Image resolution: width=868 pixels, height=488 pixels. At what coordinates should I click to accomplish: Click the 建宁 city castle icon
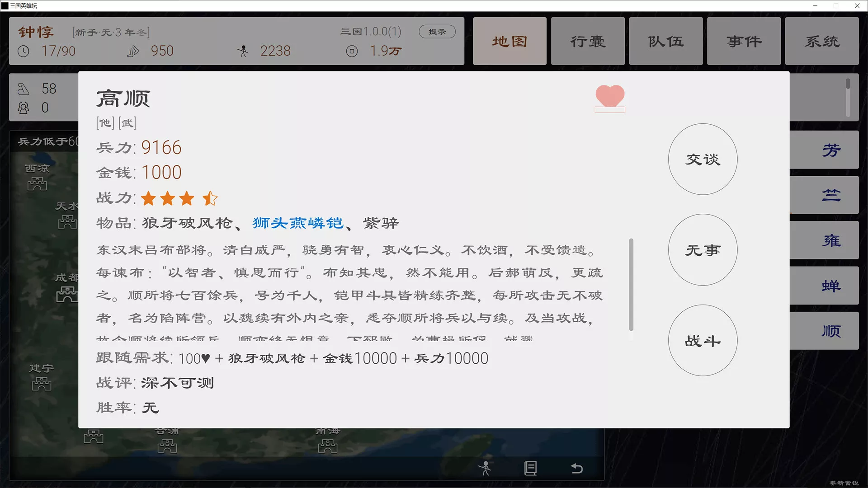[x=42, y=384]
